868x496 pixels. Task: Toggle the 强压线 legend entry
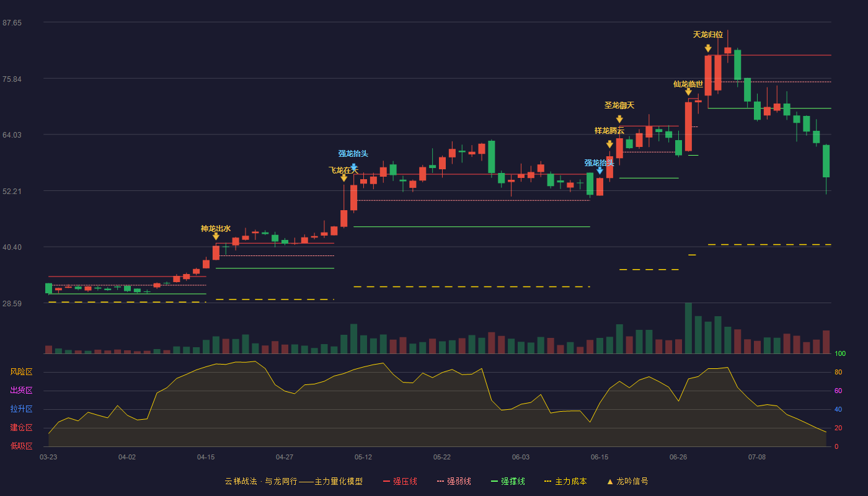click(400, 481)
